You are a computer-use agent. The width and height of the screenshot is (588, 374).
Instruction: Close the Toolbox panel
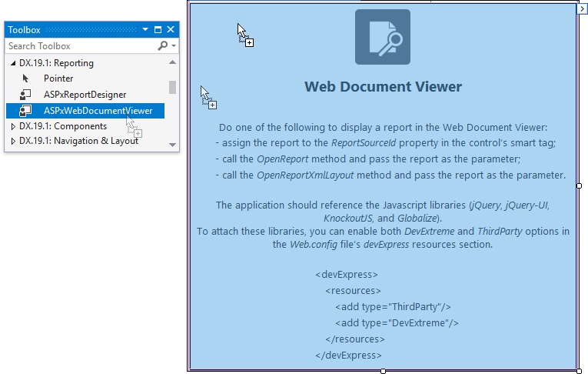(171, 29)
